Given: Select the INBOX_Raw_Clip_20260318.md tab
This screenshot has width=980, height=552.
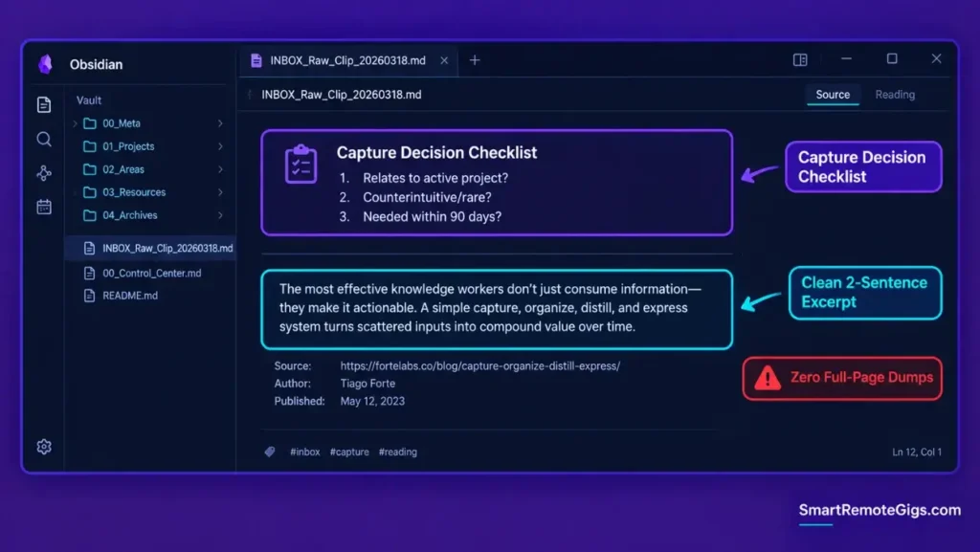Looking at the screenshot, I should tap(348, 60).
